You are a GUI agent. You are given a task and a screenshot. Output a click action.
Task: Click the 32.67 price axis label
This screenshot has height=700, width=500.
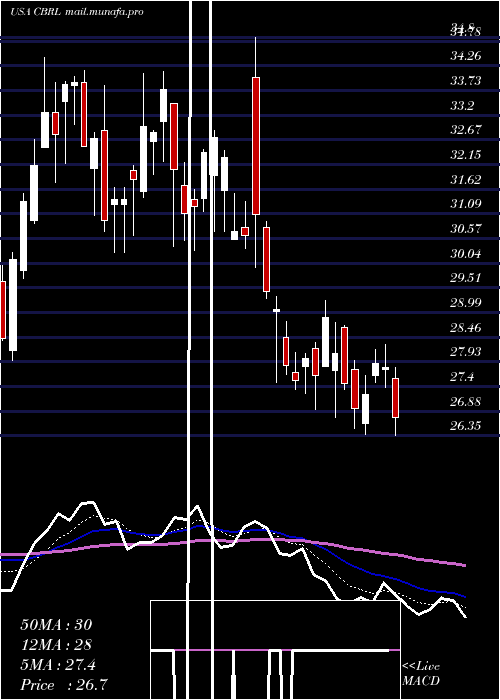(x=466, y=130)
